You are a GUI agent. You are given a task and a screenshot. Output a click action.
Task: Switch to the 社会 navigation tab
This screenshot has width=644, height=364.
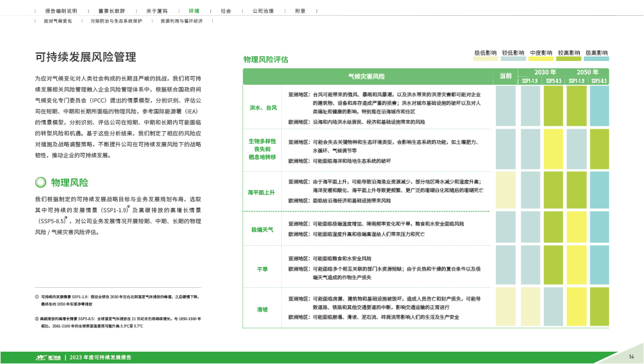pyautogui.click(x=226, y=11)
